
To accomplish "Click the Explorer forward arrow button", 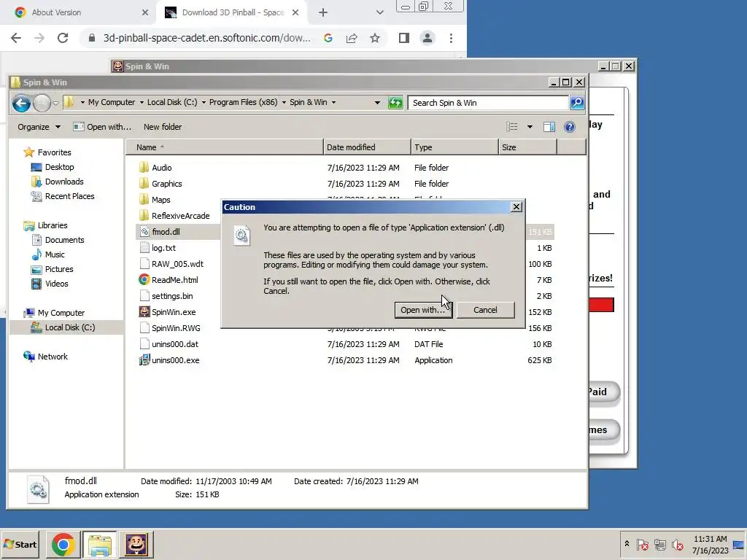I will coord(42,103).
